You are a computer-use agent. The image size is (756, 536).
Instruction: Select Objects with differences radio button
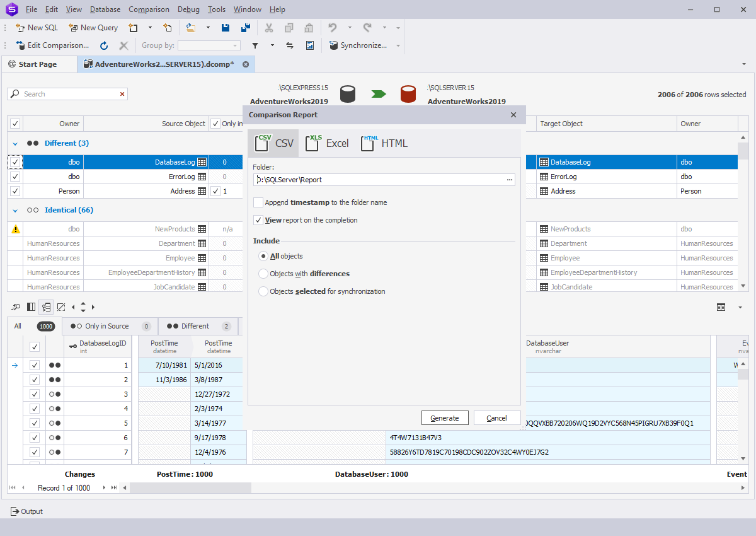[x=263, y=274]
